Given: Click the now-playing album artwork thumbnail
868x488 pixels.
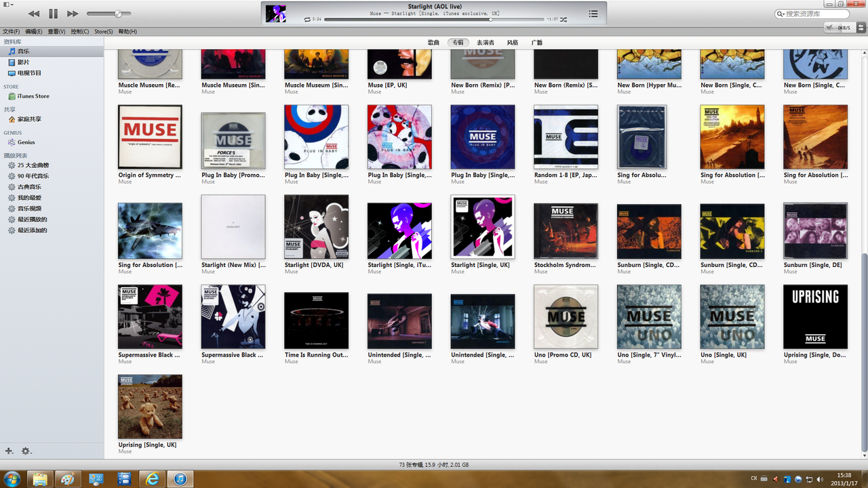Looking at the screenshot, I should [x=275, y=14].
